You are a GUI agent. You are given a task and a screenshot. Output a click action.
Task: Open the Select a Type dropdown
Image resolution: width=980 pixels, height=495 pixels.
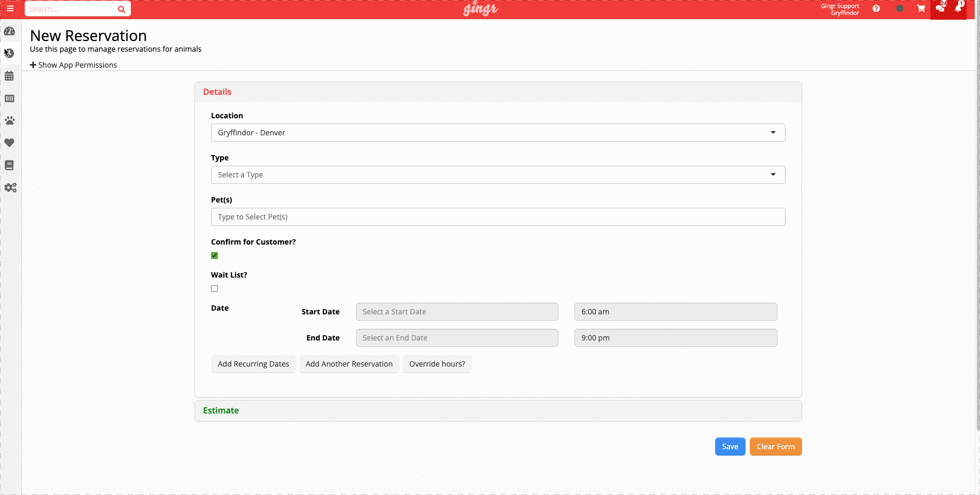498,175
